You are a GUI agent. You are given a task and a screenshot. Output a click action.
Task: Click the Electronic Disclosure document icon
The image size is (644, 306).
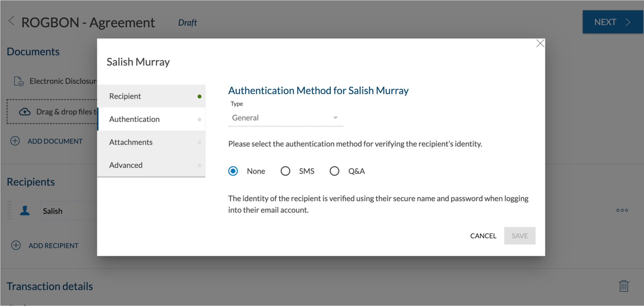tap(19, 81)
